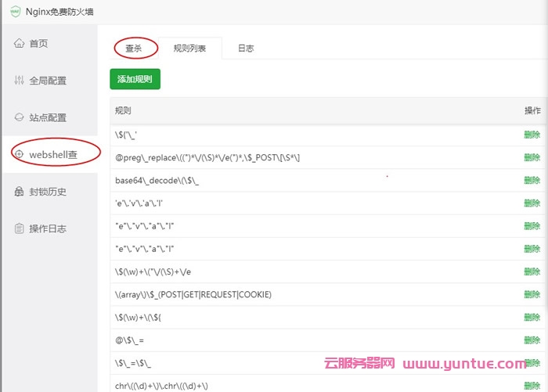Click the cloud icon beside 站点配置
548x392 pixels.
(20, 117)
